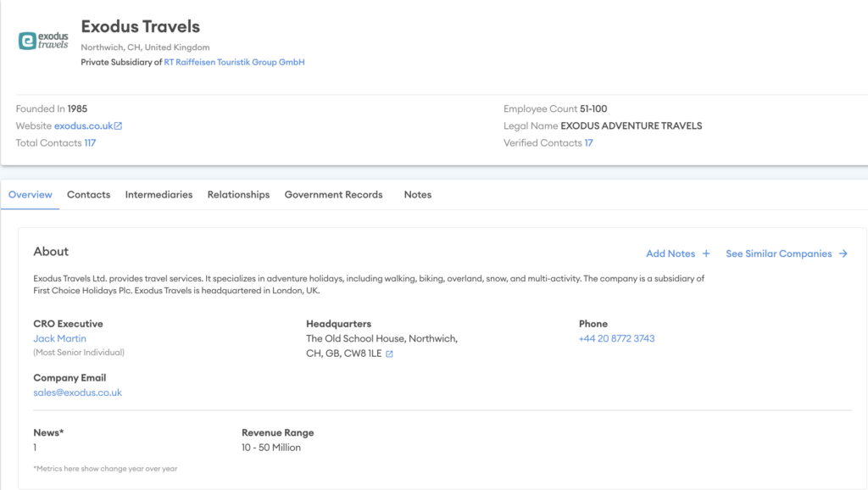The height and width of the screenshot is (490, 868).
Task: Click the footnote about year over year metrics
Action: [105, 469]
